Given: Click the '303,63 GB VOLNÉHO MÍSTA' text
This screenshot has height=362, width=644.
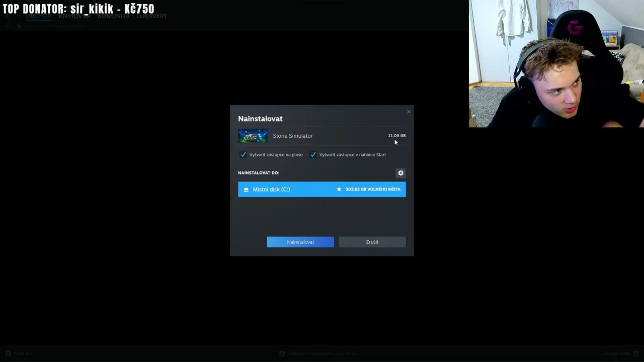Looking at the screenshot, I should click(373, 190).
